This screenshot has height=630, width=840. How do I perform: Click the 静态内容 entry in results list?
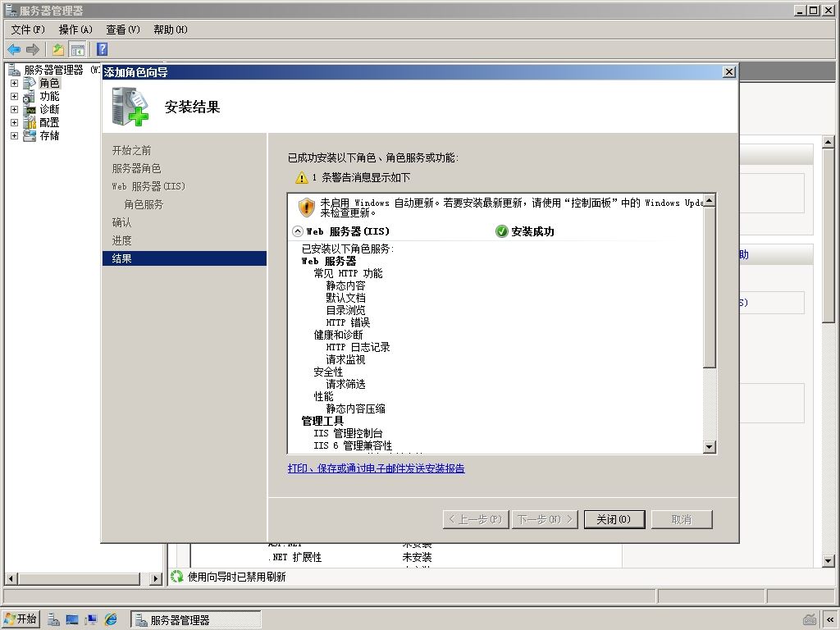(345, 285)
